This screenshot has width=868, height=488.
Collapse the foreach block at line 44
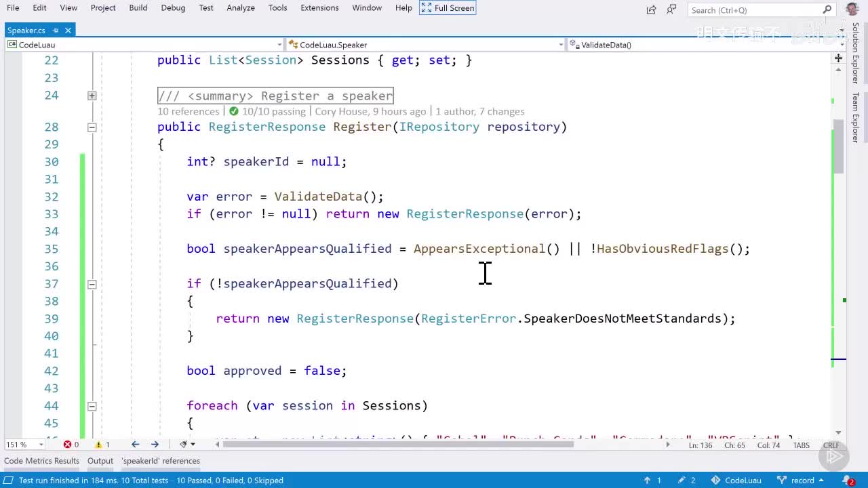coord(92,406)
